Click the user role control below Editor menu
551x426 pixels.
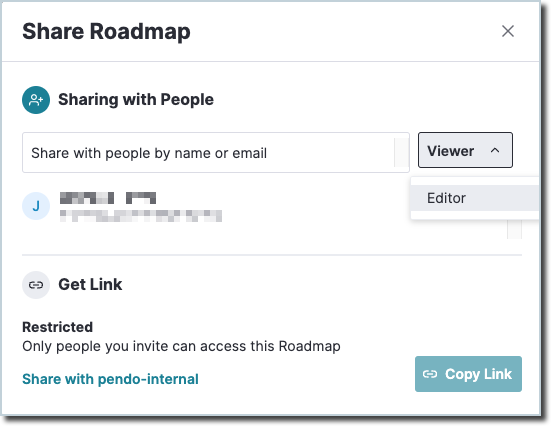514,229
